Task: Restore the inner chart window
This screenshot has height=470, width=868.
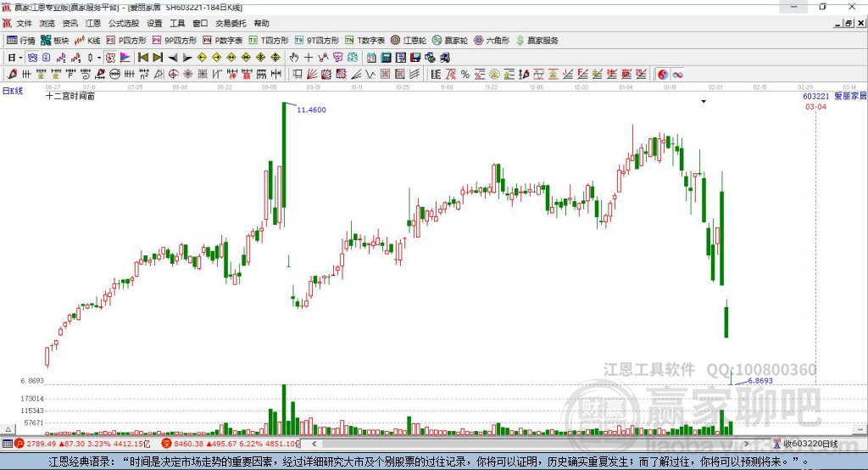Action: pyautogui.click(x=849, y=23)
